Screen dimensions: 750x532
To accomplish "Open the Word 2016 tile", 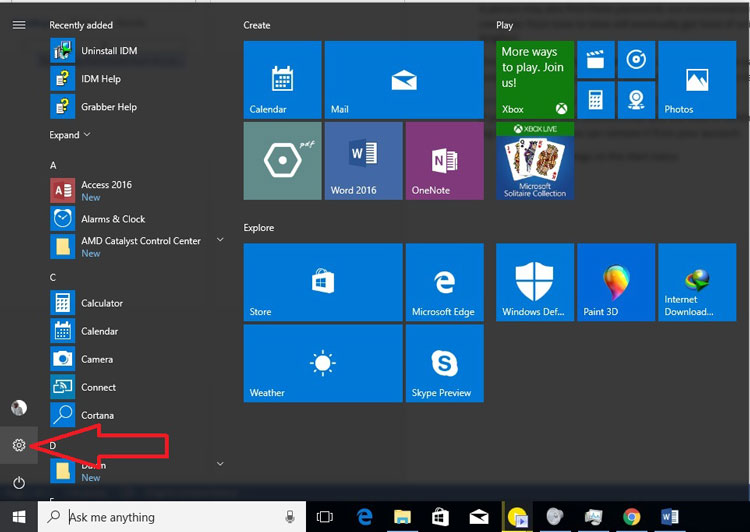I will (x=363, y=161).
